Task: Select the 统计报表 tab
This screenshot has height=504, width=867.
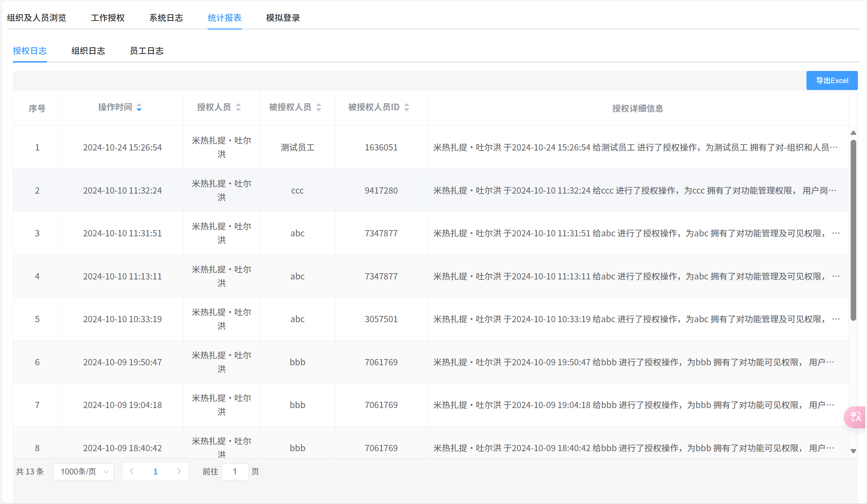Action: pyautogui.click(x=224, y=18)
